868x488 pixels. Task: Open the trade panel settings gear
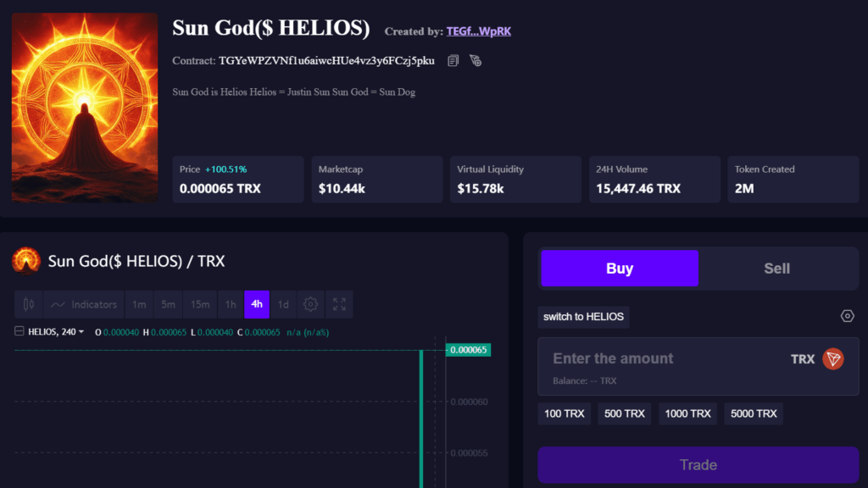[848, 315]
